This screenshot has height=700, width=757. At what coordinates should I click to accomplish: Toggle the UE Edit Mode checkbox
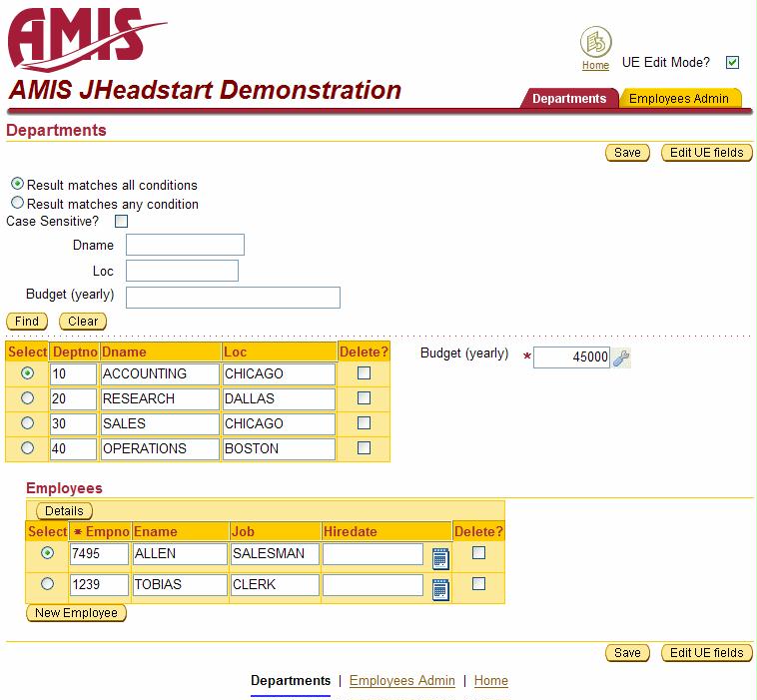click(733, 63)
